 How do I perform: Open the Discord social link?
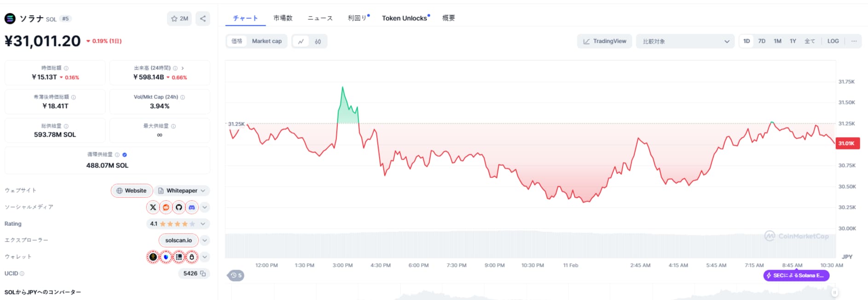coord(192,207)
